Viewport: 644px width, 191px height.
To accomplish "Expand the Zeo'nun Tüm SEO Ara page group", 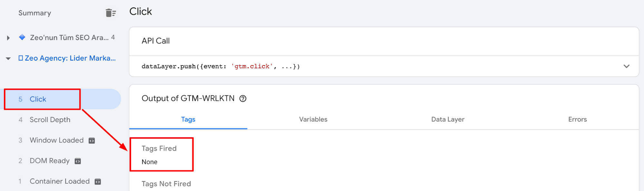I will click(8, 38).
